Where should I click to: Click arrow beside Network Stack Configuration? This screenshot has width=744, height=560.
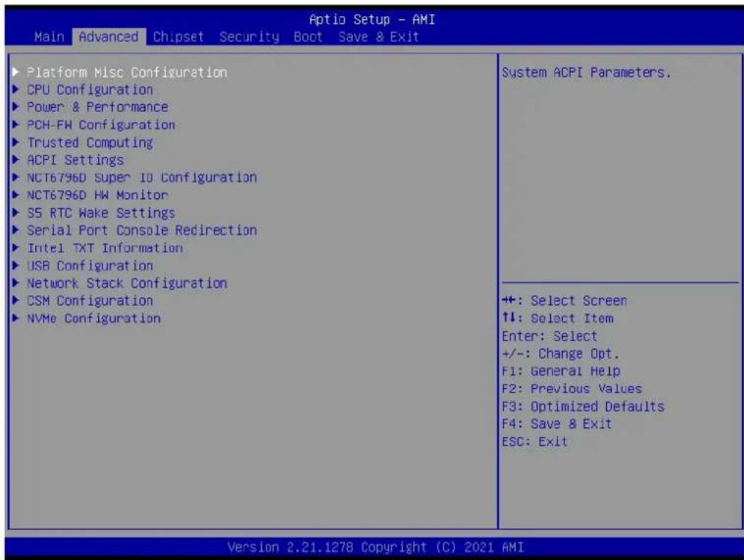click(15, 282)
